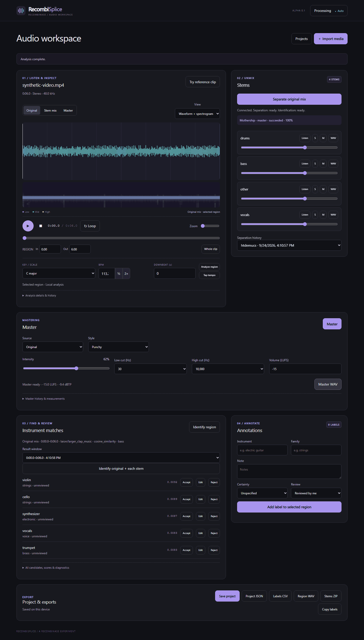The width and height of the screenshot is (364, 640).
Task: Toggle the Loop playback button
Action: (90, 226)
